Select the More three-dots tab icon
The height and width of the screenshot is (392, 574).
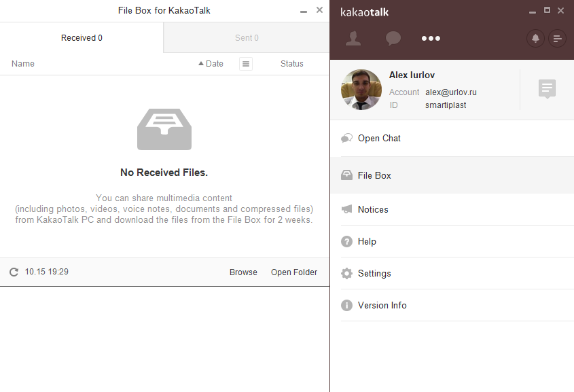pos(431,39)
